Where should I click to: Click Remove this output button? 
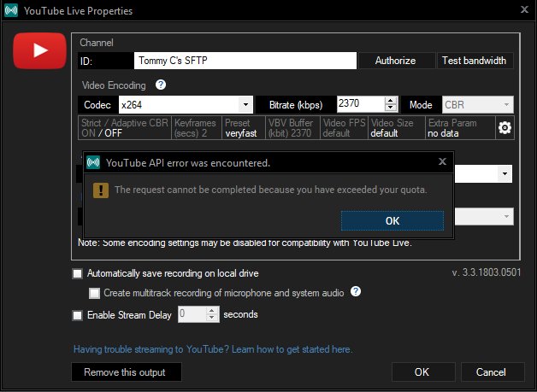127,372
